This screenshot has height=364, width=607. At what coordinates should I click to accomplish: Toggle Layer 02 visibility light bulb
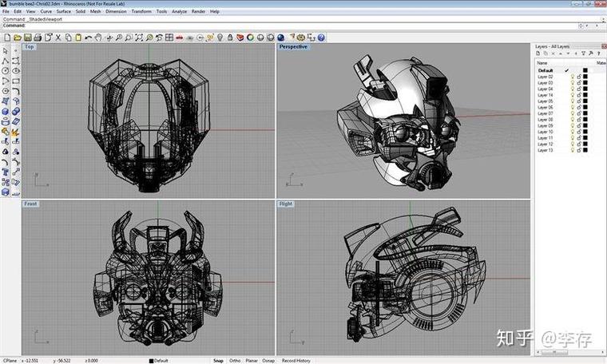click(x=572, y=77)
